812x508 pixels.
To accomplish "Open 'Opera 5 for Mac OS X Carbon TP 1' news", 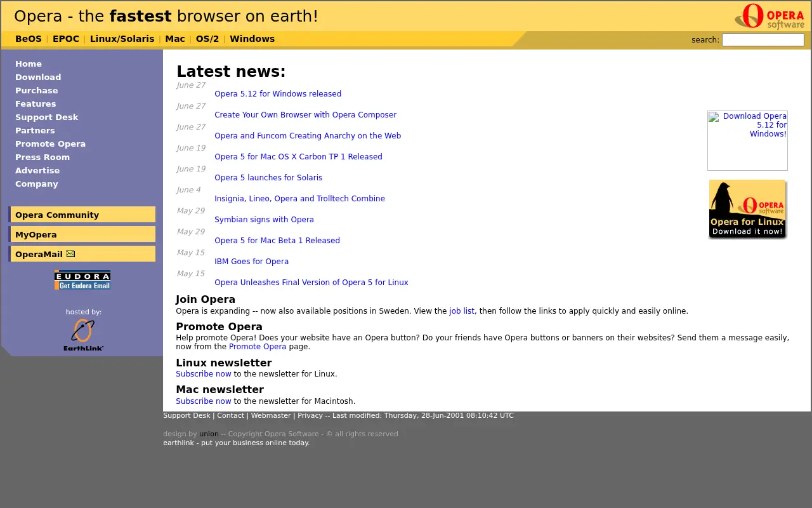I will point(298,157).
